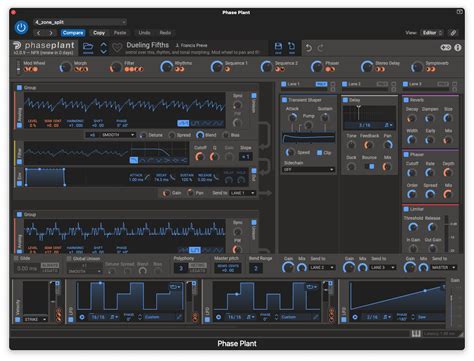The width and height of the screenshot is (474, 361).
Task: Click the Phase Plant redo arrow icon
Action: tap(321, 48)
